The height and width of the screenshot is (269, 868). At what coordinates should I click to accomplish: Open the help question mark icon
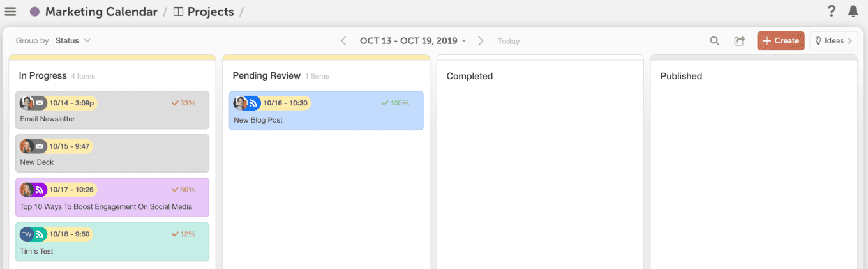(x=832, y=11)
